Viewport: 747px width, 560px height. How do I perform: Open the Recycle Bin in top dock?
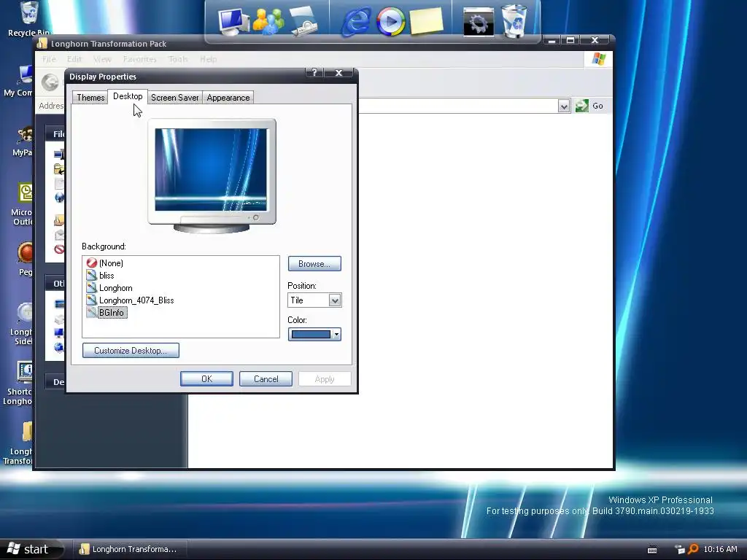514,21
